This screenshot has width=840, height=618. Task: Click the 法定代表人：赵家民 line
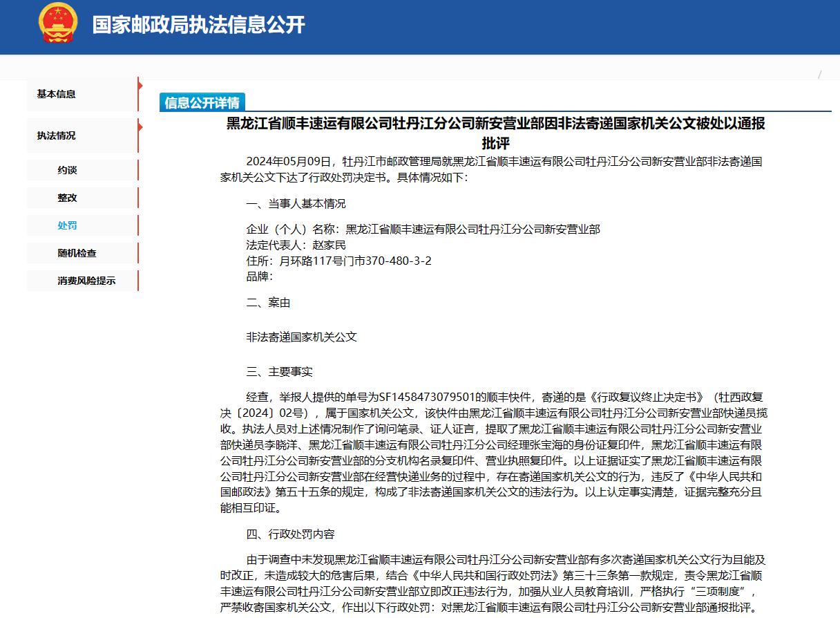296,245
